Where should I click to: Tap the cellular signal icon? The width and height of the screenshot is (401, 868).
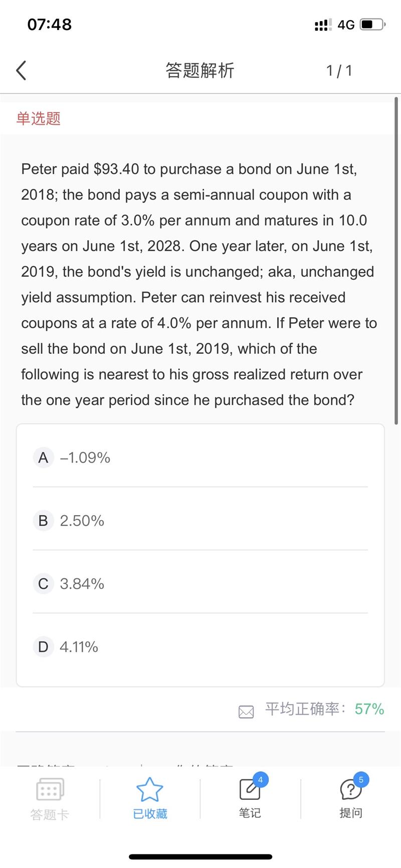(x=323, y=25)
